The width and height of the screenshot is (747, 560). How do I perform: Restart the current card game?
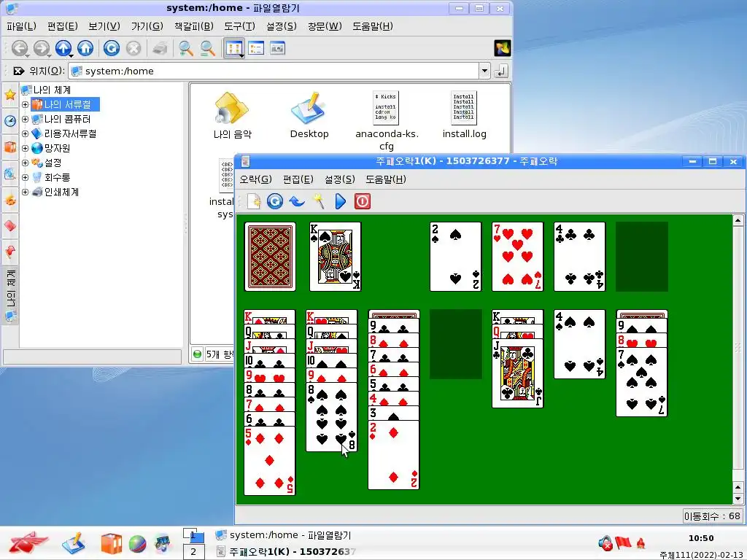(x=275, y=201)
